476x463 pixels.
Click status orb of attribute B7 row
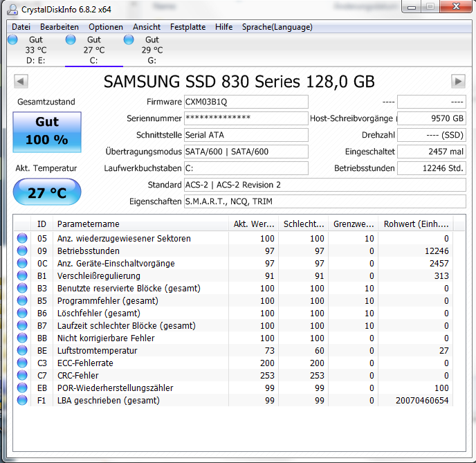point(22,325)
